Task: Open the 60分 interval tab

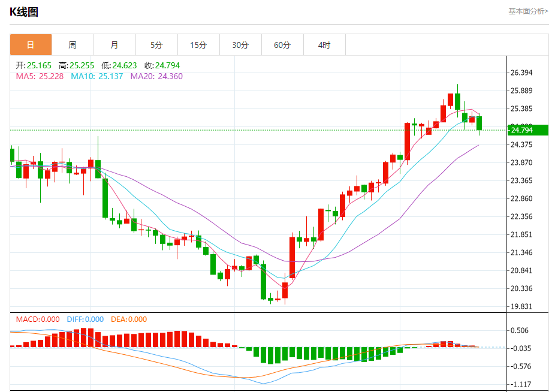Action: pyautogui.click(x=282, y=45)
